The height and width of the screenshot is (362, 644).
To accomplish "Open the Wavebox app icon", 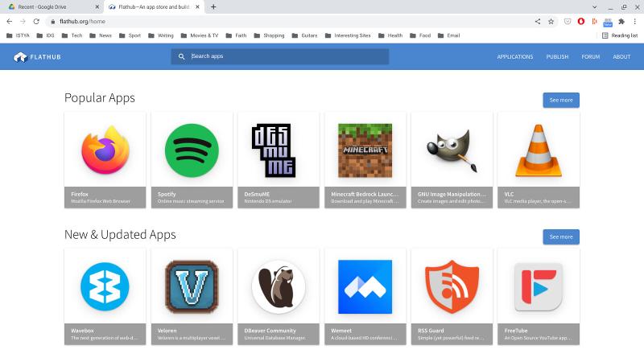I will click(x=105, y=286).
